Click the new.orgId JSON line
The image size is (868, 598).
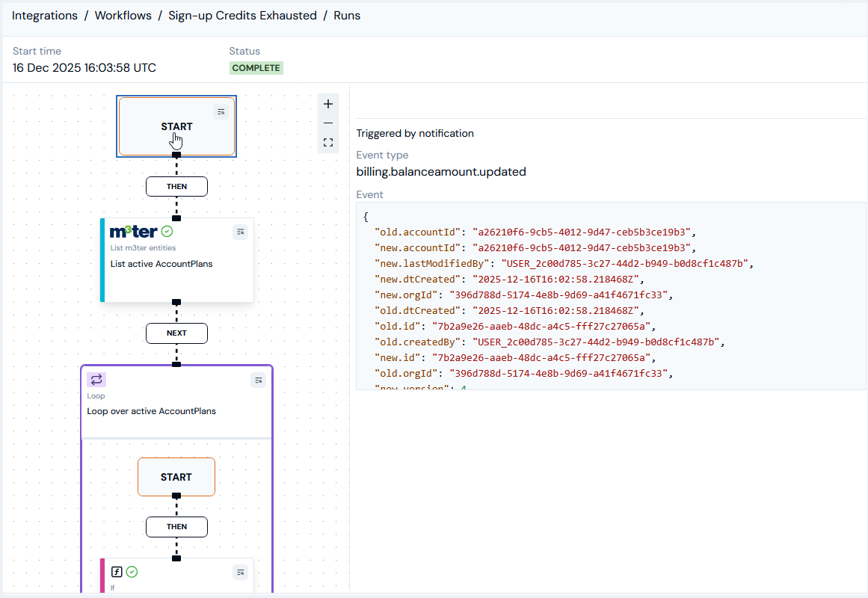tap(523, 295)
